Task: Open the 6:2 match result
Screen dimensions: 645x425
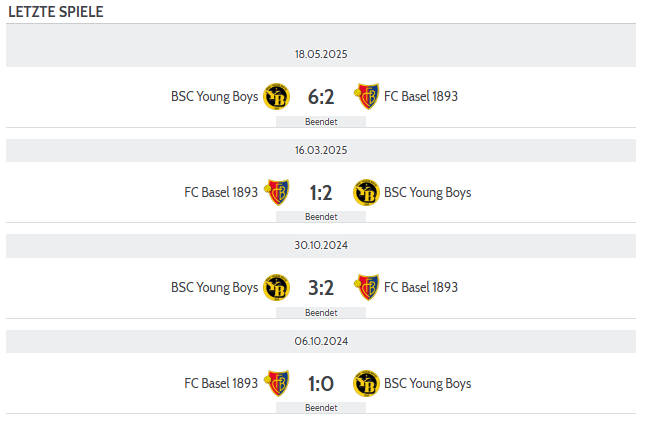Action: (x=321, y=97)
